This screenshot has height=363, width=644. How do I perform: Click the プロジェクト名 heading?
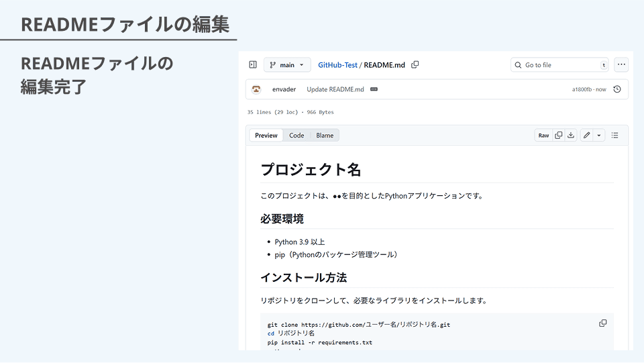pos(311,169)
